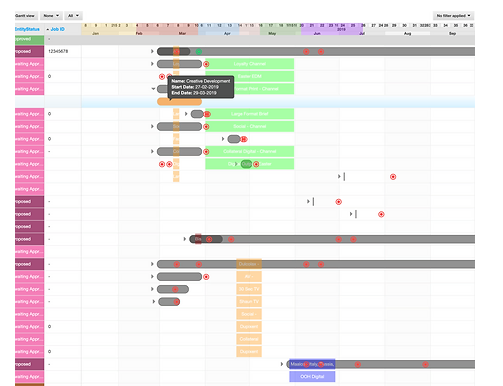Expand the Loyalty Channel row arrow
This screenshot has height=386, width=503.
coord(152,64)
